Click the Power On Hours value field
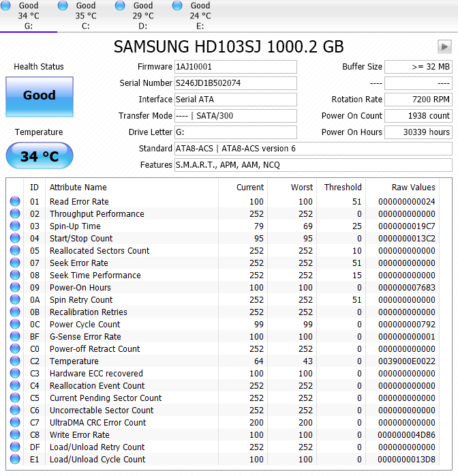 tap(418, 132)
